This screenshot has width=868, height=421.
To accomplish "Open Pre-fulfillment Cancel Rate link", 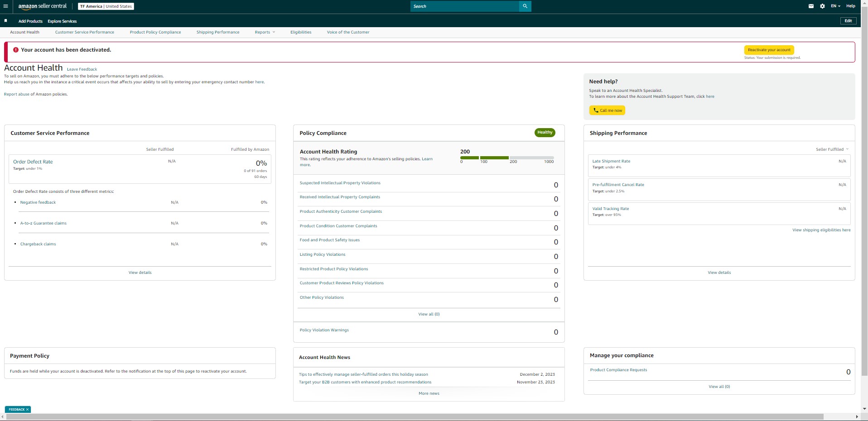I will pos(618,185).
